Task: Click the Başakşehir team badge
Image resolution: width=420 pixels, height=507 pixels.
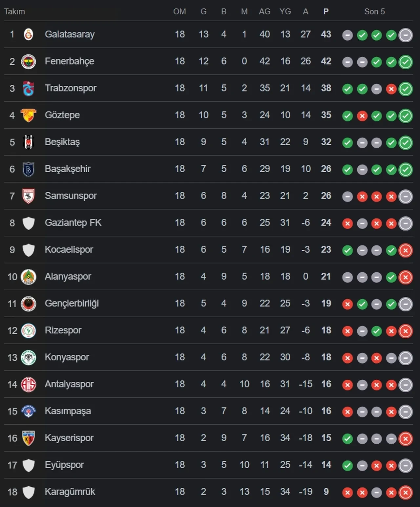Action: pos(29,169)
